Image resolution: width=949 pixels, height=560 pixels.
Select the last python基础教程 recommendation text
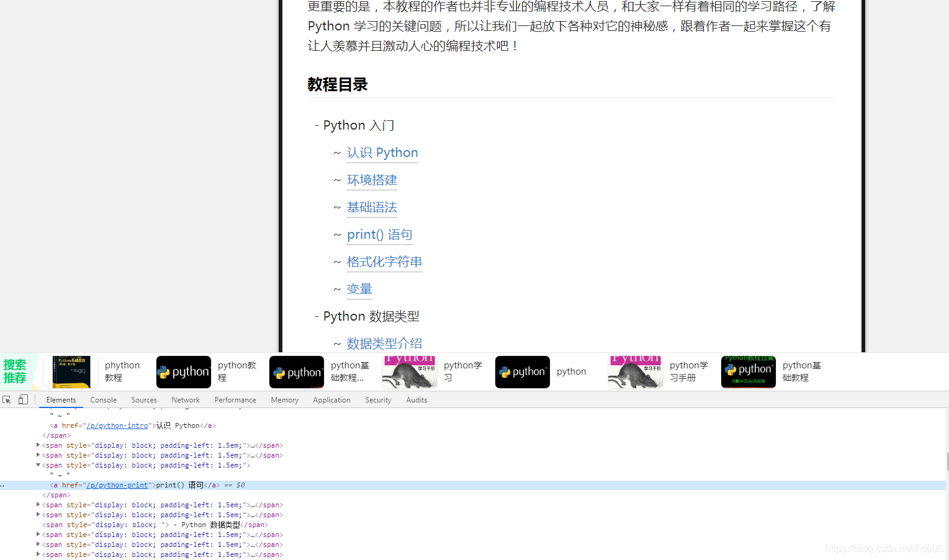(802, 371)
